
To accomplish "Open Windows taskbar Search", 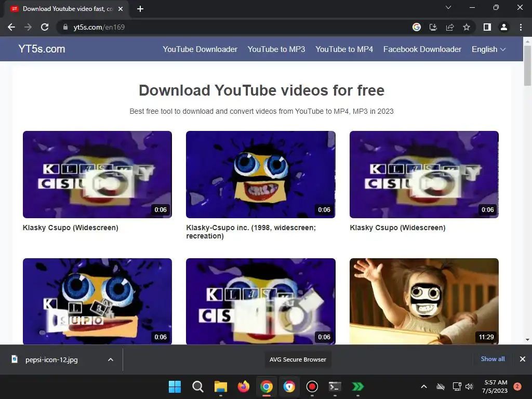I will point(198,387).
